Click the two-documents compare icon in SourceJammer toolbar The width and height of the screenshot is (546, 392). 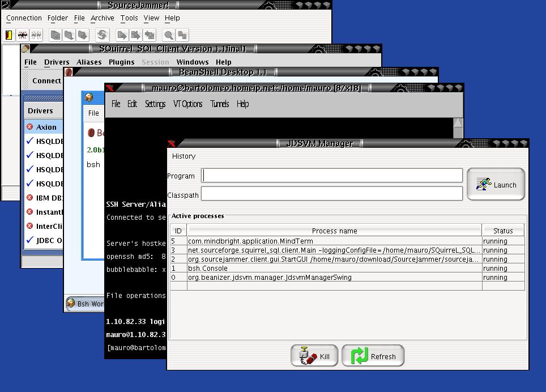(x=182, y=35)
